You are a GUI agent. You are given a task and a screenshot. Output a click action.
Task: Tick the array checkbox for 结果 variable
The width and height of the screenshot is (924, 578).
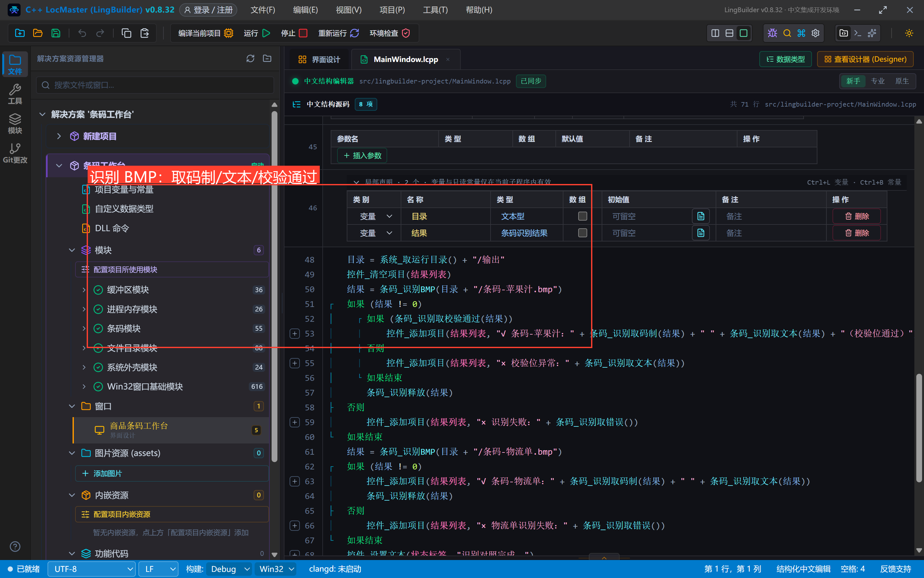click(x=582, y=233)
